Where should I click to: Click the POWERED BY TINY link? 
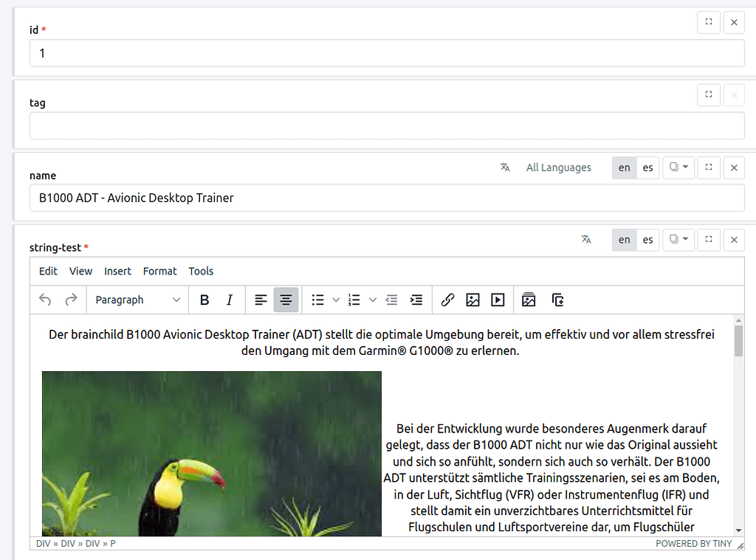tap(694, 543)
